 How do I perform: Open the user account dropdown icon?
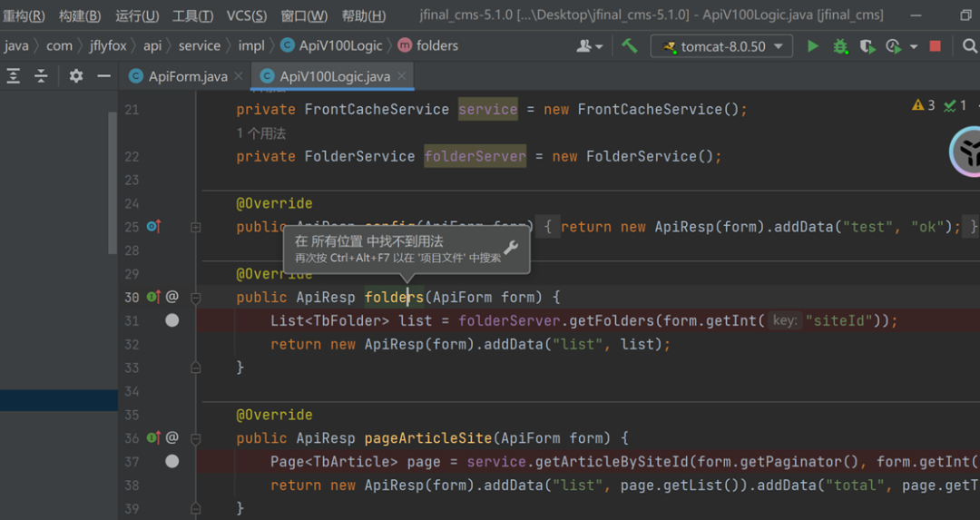pyautogui.click(x=589, y=46)
